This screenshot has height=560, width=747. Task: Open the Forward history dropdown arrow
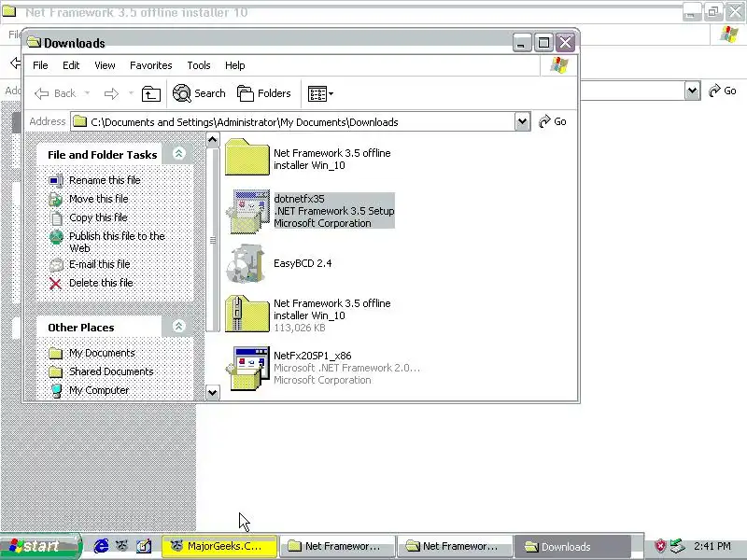(131, 93)
